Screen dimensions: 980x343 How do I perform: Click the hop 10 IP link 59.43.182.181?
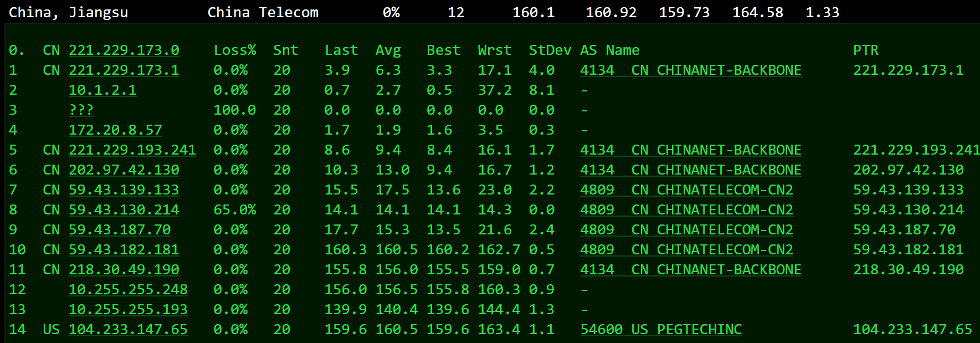point(124,250)
